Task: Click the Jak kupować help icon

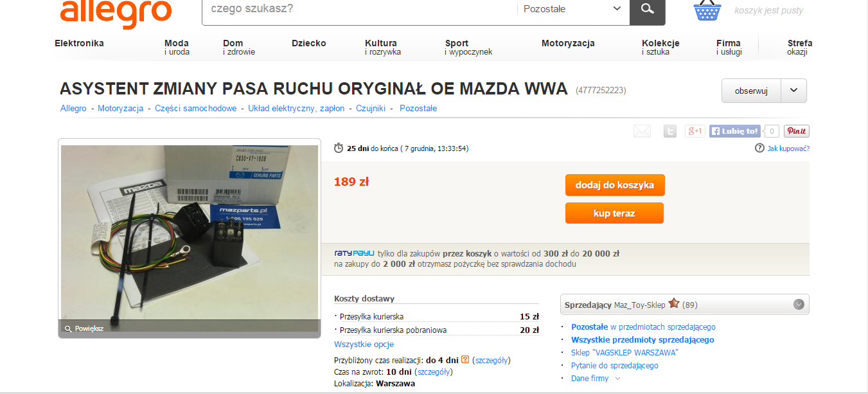Action: click(759, 148)
